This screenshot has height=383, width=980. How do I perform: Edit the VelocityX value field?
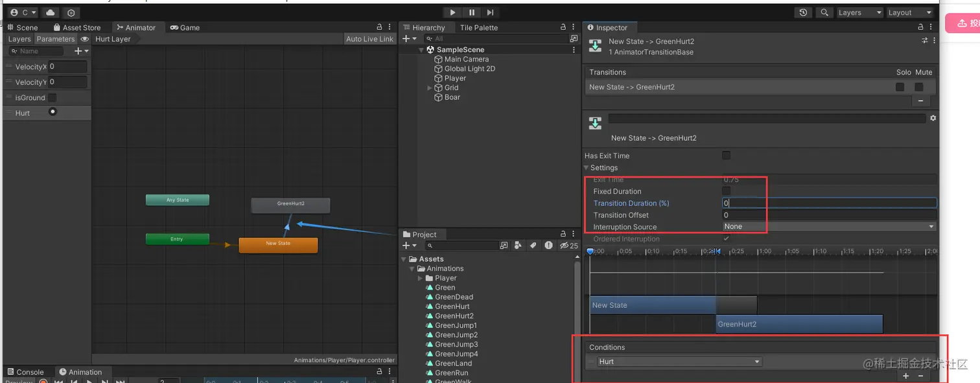(67, 67)
